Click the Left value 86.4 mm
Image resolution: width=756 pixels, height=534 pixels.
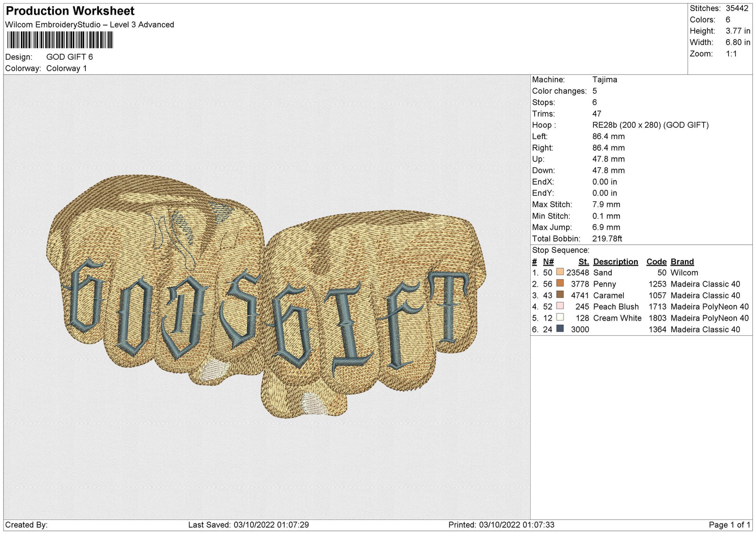(x=608, y=137)
